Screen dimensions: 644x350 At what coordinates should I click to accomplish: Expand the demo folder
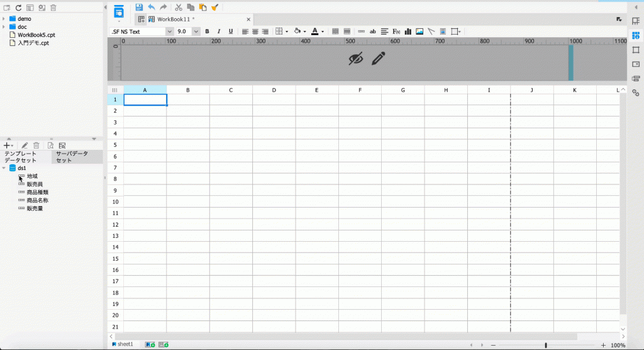click(4, 19)
